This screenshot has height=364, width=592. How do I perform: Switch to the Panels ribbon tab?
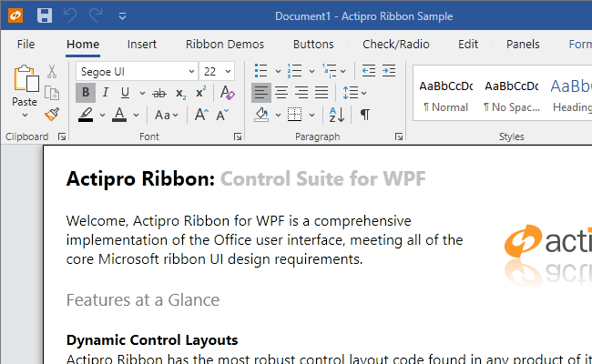click(x=523, y=44)
